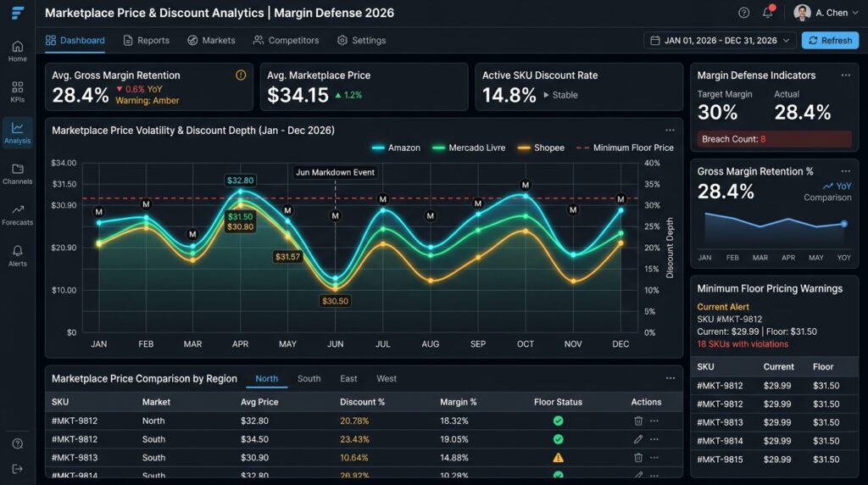Click the warning floor status icon for #MKT-9813

pos(558,458)
